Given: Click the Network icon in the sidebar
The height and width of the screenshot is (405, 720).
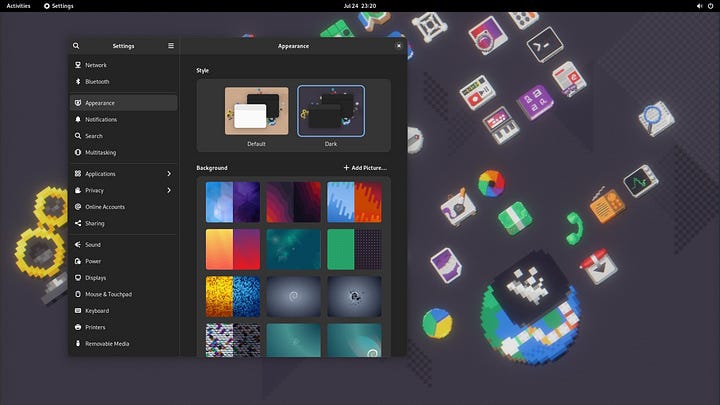Looking at the screenshot, I should tap(78, 65).
